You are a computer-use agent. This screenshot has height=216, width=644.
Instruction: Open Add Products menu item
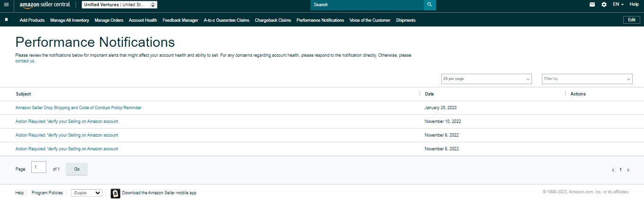coord(32,20)
